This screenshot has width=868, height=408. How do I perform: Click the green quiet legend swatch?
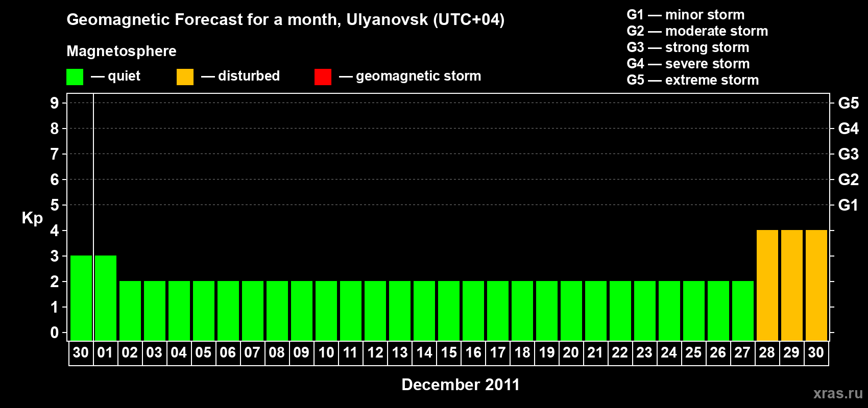(75, 77)
